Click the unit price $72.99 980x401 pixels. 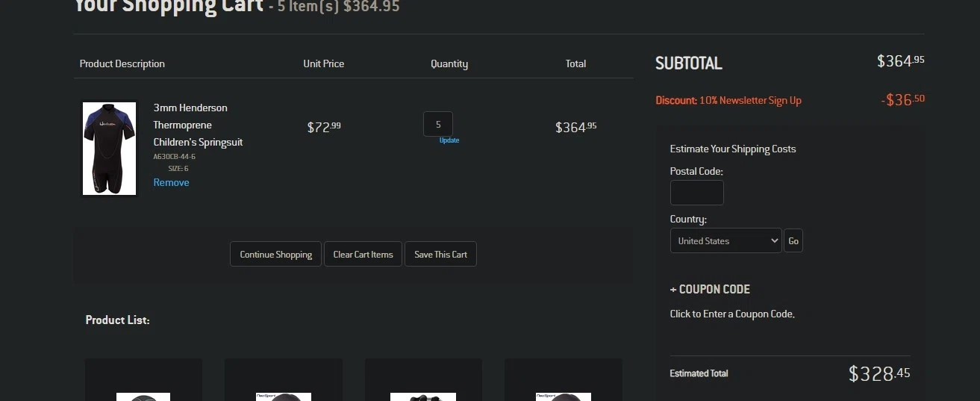coord(324,127)
